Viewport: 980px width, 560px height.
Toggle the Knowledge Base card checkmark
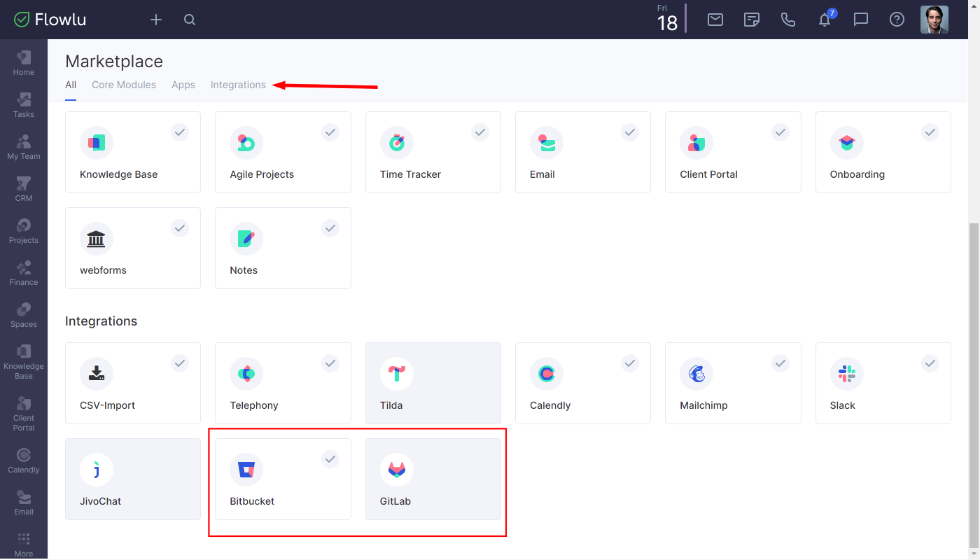click(x=180, y=132)
